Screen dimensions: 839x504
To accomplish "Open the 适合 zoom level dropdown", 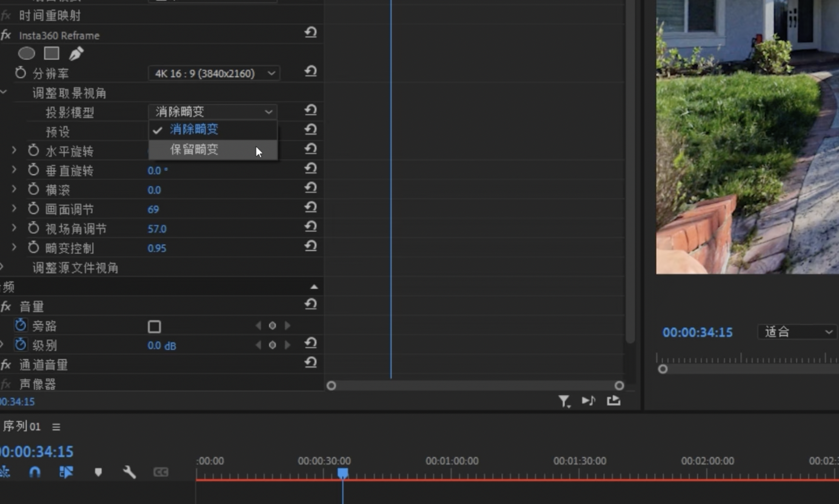I will 798,332.
